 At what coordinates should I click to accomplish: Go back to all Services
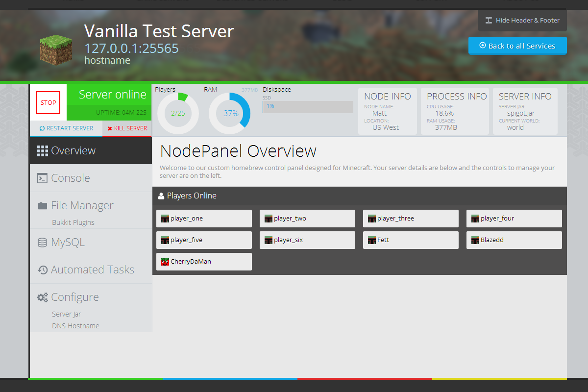pos(517,46)
